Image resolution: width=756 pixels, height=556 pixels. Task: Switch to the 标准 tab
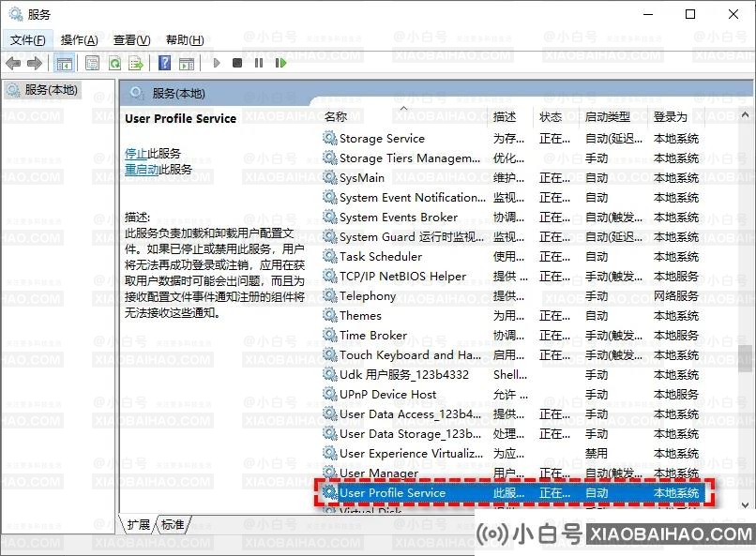click(x=173, y=524)
